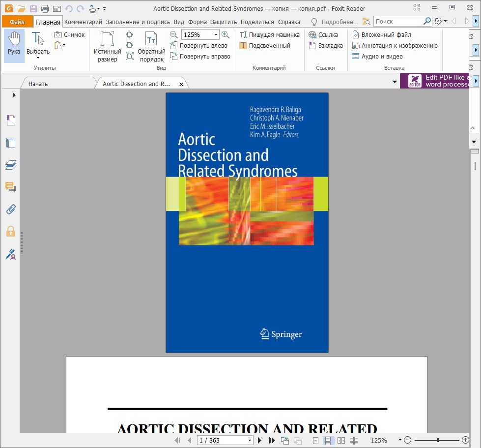Switch to the Комментарий ribbon tab
This screenshot has width=481, height=448.
[83, 22]
